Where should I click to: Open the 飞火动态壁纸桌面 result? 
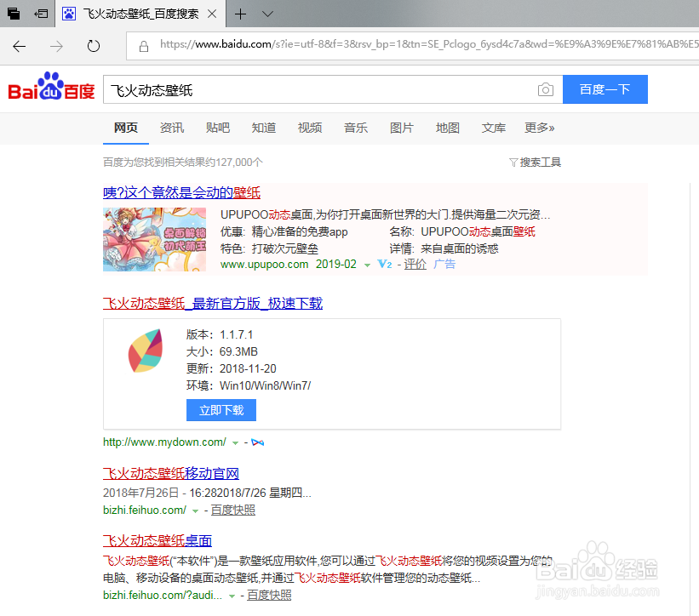(x=158, y=541)
